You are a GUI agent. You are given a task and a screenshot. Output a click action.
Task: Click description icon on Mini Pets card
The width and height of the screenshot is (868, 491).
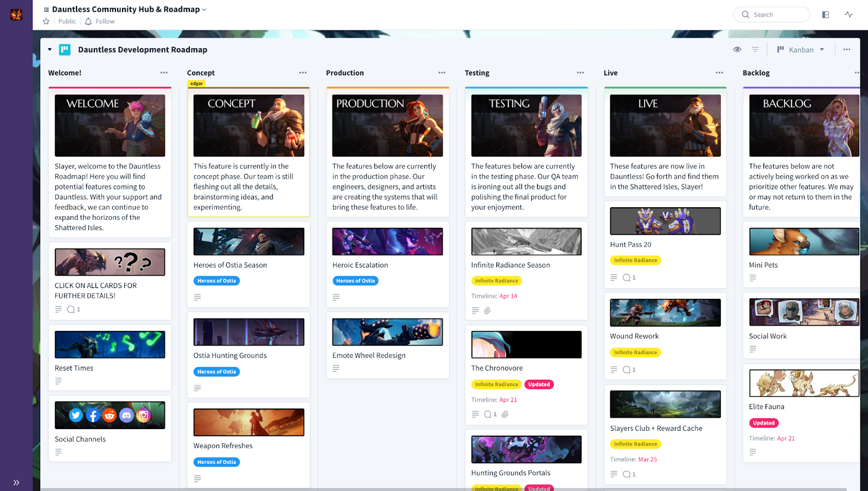(753, 278)
